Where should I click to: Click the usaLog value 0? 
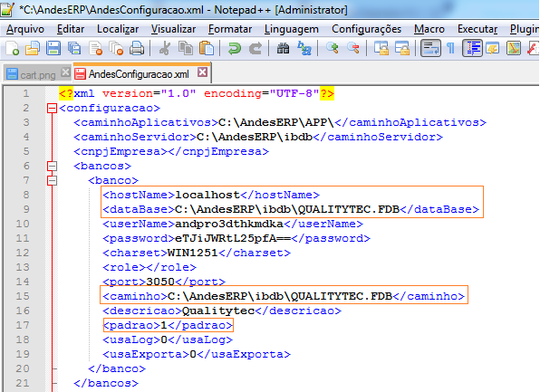click(x=164, y=339)
